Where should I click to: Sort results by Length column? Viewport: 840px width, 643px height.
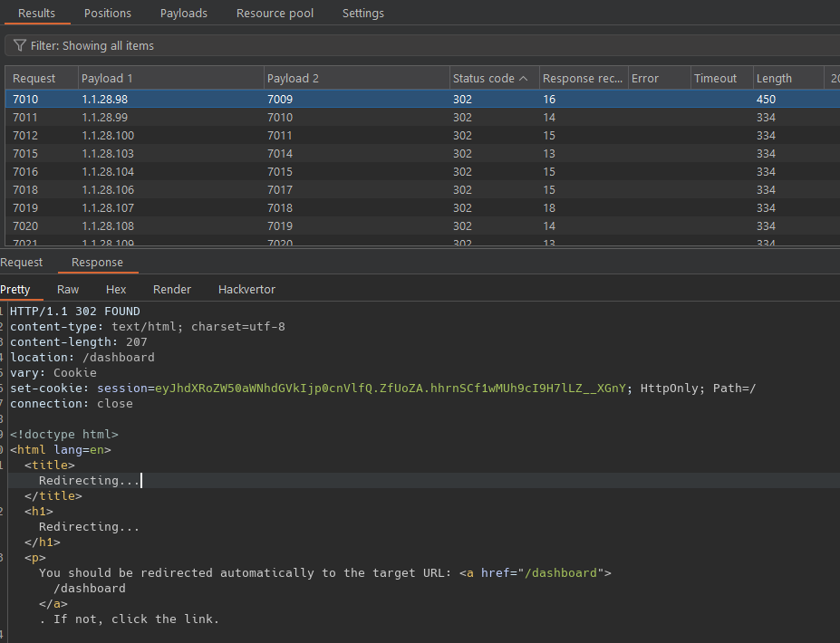coord(774,79)
